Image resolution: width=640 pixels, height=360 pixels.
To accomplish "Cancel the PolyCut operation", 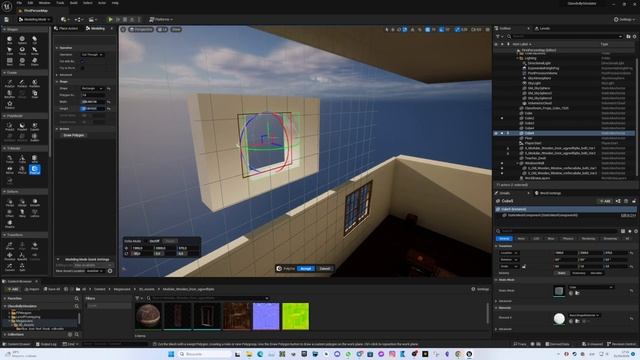I will pos(325,269).
